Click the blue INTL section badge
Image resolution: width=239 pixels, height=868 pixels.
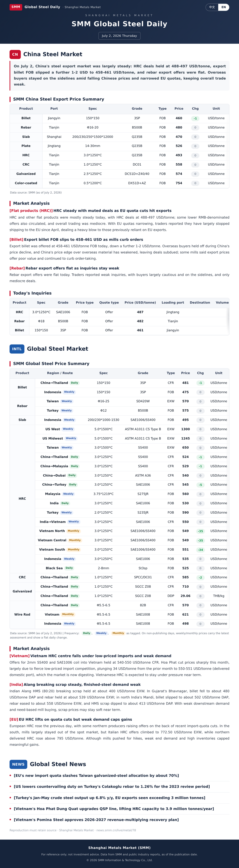[17, 349]
